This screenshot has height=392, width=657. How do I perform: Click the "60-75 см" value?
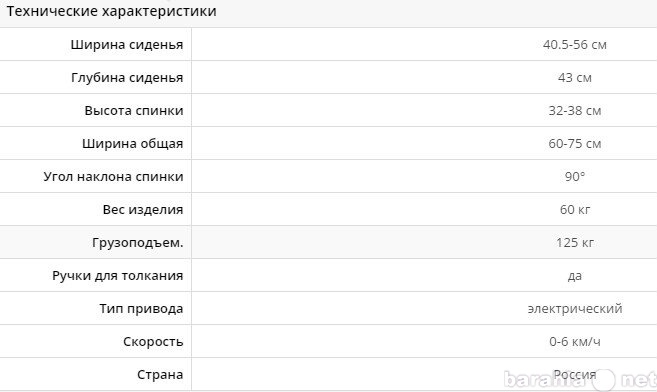[x=574, y=144]
